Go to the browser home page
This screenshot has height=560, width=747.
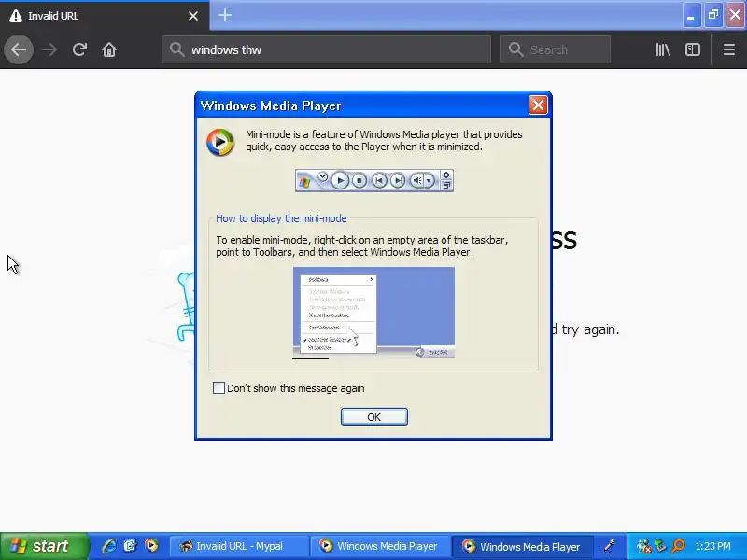(109, 49)
